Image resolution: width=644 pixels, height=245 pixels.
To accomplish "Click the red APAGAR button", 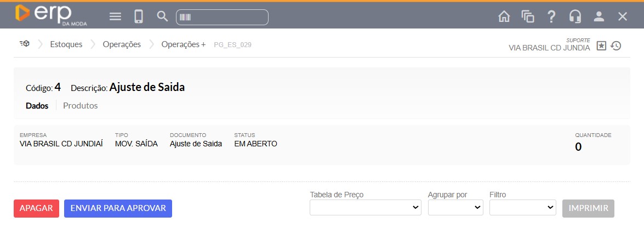I will pyautogui.click(x=36, y=208).
